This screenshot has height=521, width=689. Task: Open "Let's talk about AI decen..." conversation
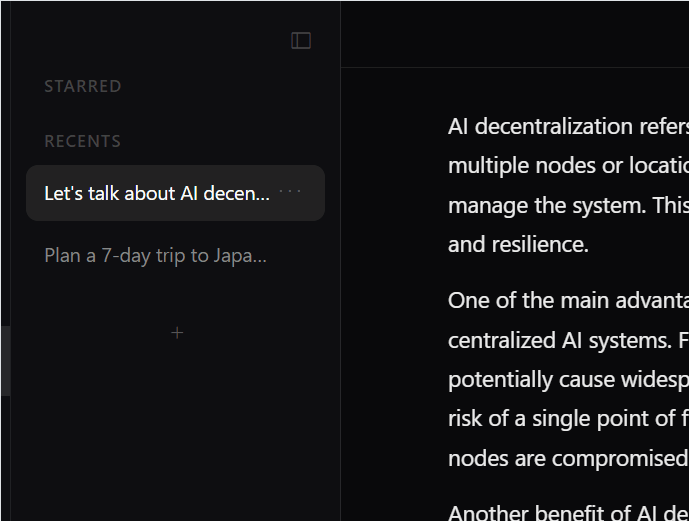pos(157,193)
